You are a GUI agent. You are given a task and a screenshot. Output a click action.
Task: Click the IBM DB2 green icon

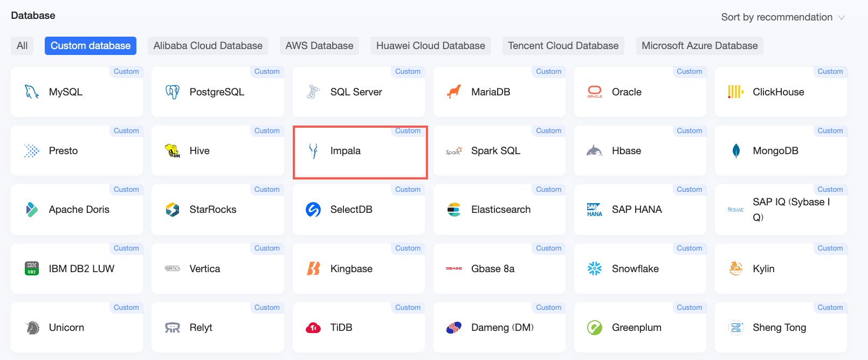click(x=32, y=268)
